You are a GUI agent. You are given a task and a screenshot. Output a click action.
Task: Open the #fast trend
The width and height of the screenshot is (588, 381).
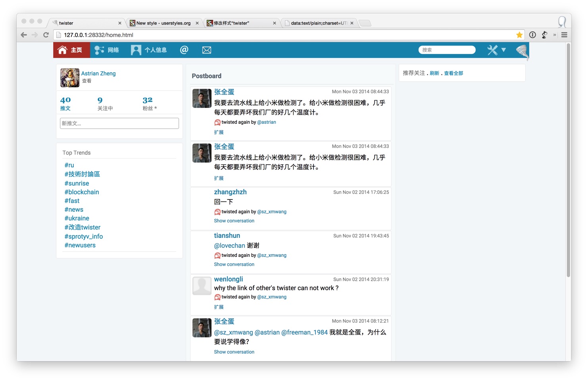tap(72, 201)
